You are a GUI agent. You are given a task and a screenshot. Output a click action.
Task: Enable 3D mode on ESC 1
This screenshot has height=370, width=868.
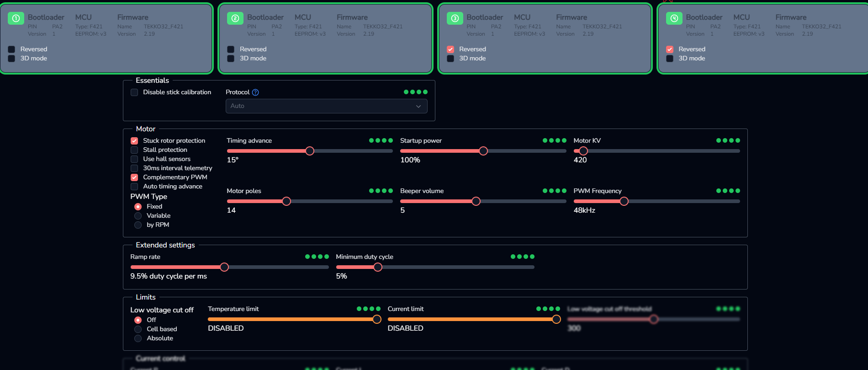tap(11, 59)
